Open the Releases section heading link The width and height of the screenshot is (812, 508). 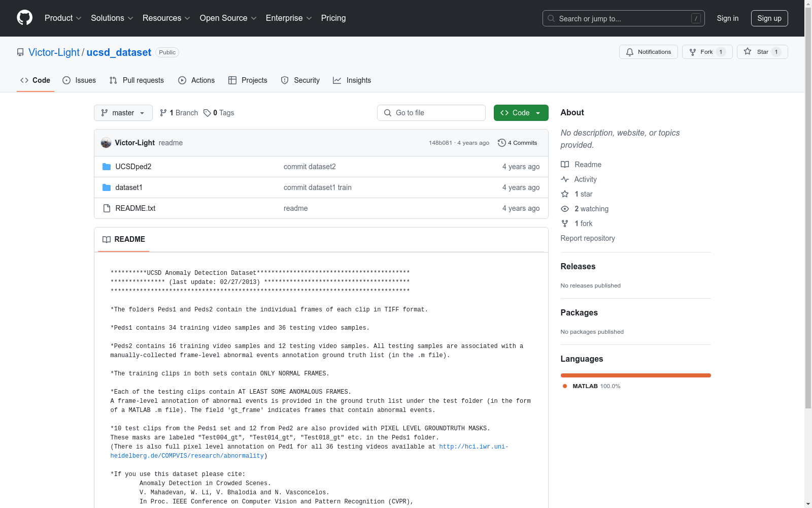(x=578, y=266)
